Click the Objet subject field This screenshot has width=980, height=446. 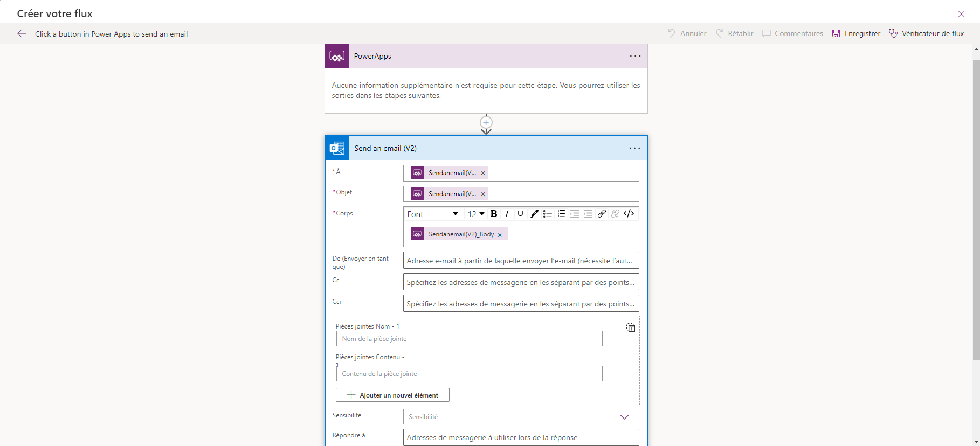[x=521, y=194]
